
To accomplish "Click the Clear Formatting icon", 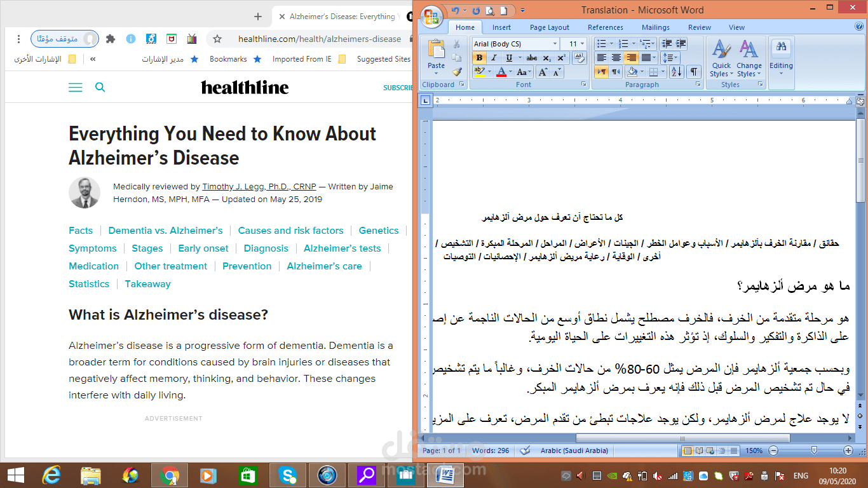I will (x=579, y=58).
